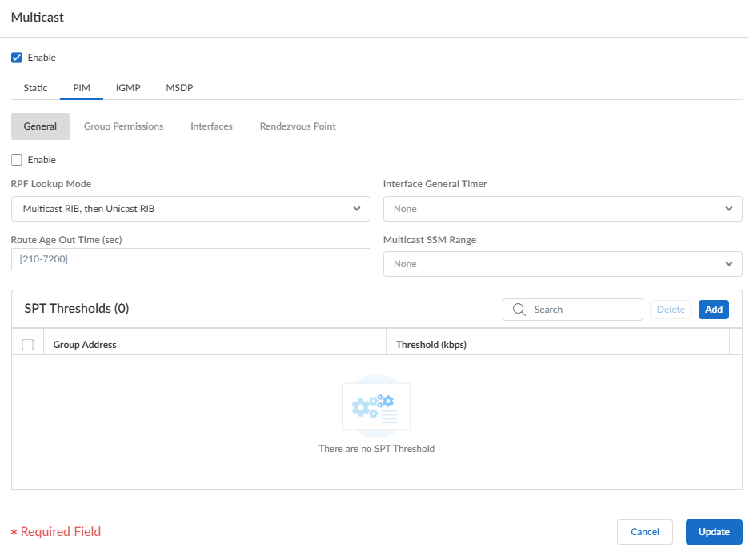Click the Cancel button
749x560 pixels.
pyautogui.click(x=644, y=532)
